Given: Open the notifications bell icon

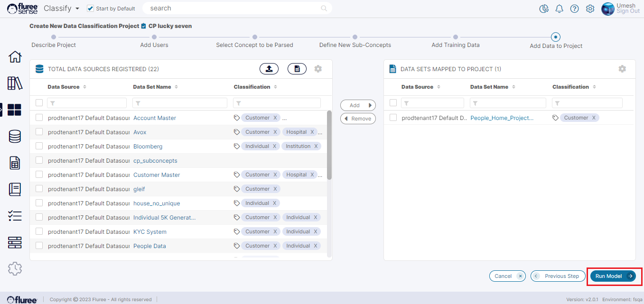Looking at the screenshot, I should (x=560, y=9).
